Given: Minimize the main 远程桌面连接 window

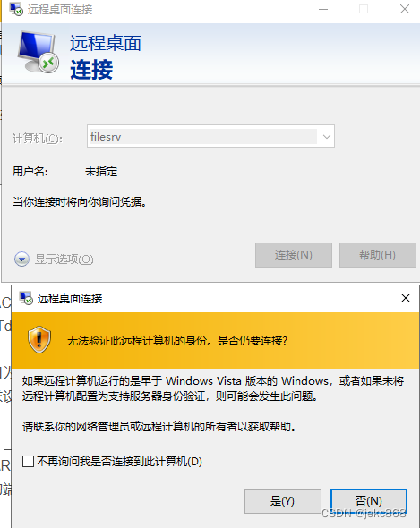Looking at the screenshot, I should click(x=323, y=10).
